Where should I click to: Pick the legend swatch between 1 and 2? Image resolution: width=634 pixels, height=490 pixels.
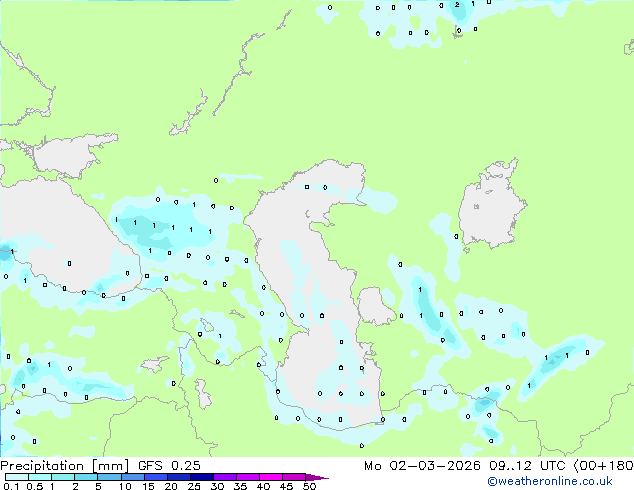point(63,477)
